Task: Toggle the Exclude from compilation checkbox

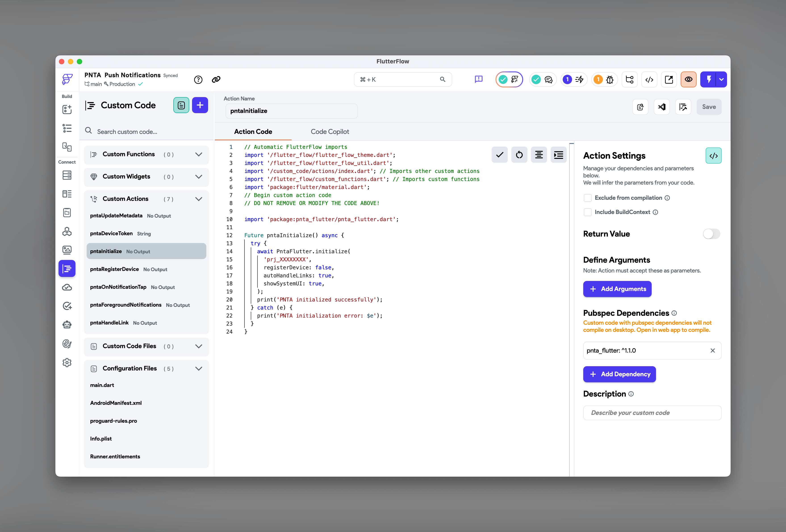Action: click(588, 198)
